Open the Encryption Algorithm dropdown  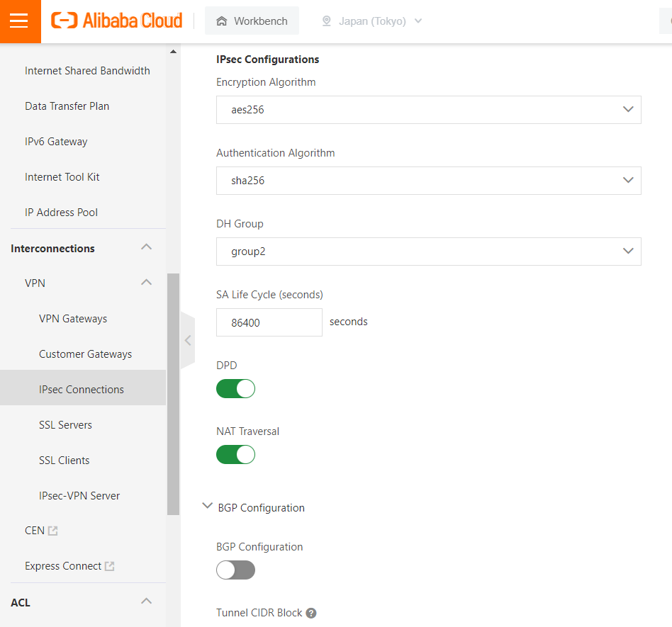(428, 110)
